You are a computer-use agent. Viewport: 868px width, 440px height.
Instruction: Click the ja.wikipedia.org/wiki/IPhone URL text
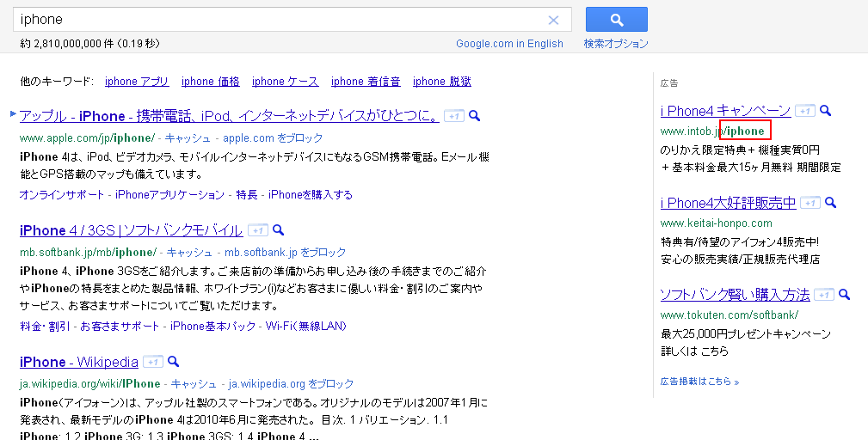pos(89,383)
